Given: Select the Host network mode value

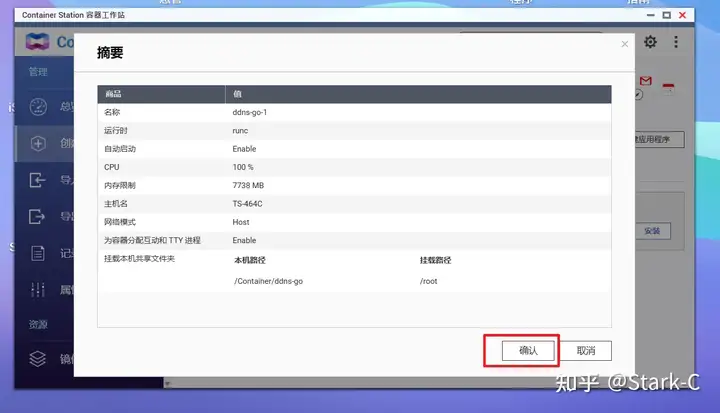Looking at the screenshot, I should [241, 222].
